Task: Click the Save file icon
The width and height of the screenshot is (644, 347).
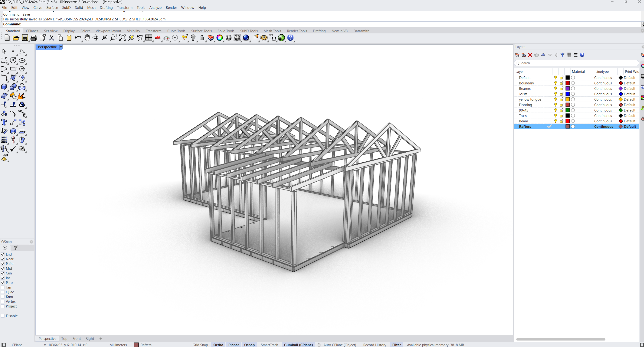Action: [25, 38]
